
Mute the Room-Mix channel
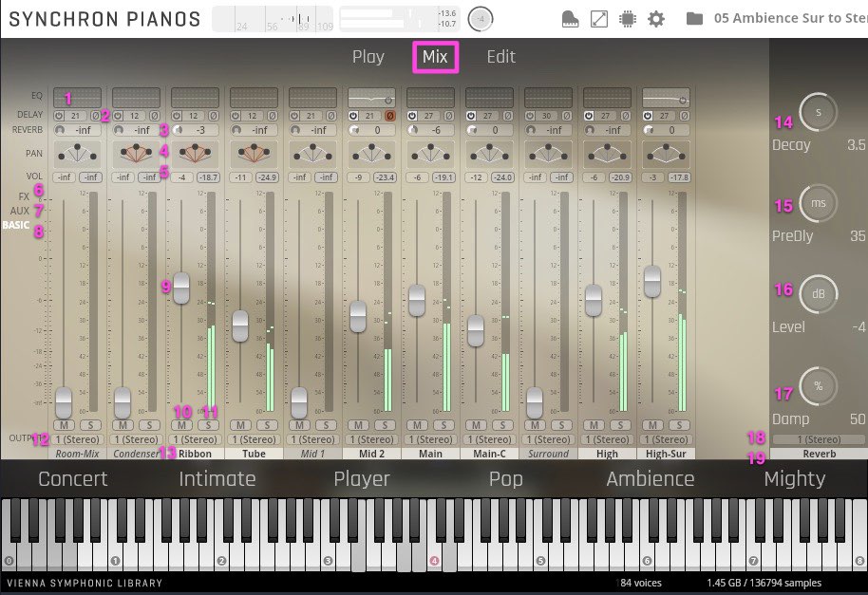click(x=64, y=425)
